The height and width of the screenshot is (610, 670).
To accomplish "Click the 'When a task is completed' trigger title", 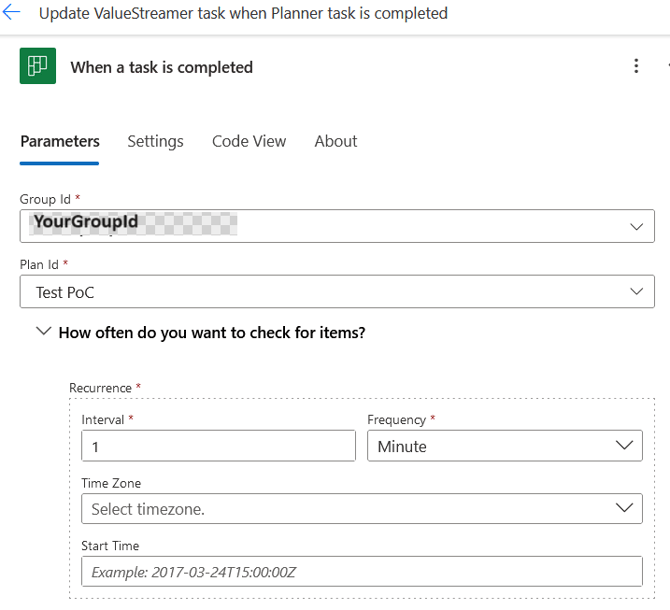I will [x=161, y=67].
